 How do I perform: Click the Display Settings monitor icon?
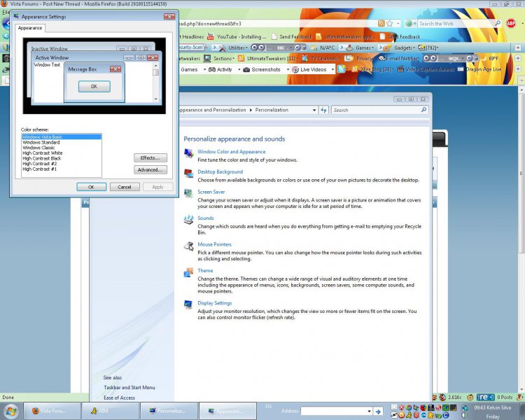[x=188, y=304]
